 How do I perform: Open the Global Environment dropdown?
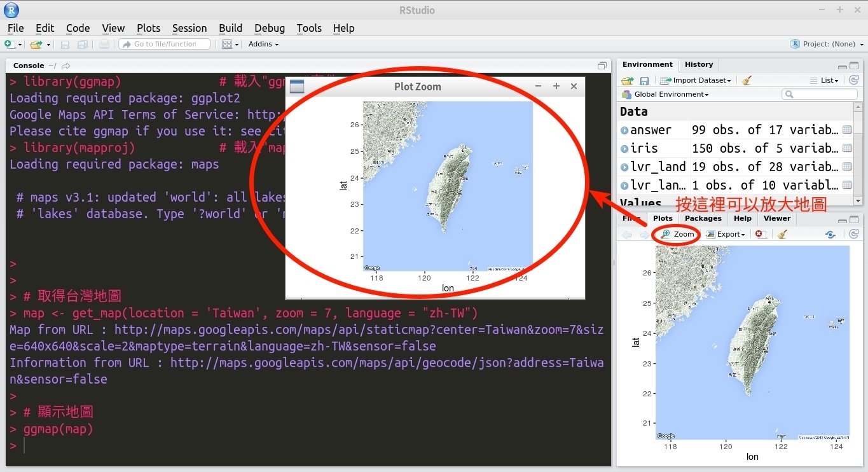tap(665, 94)
